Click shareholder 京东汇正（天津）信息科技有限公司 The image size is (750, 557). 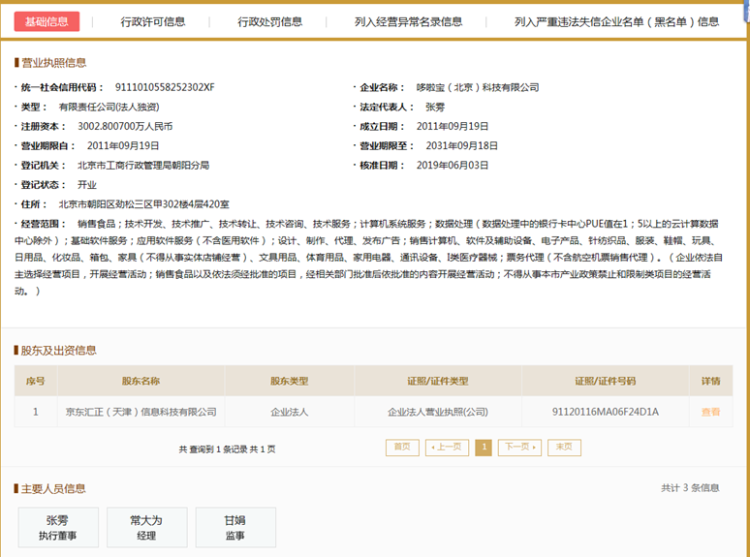click(x=141, y=411)
